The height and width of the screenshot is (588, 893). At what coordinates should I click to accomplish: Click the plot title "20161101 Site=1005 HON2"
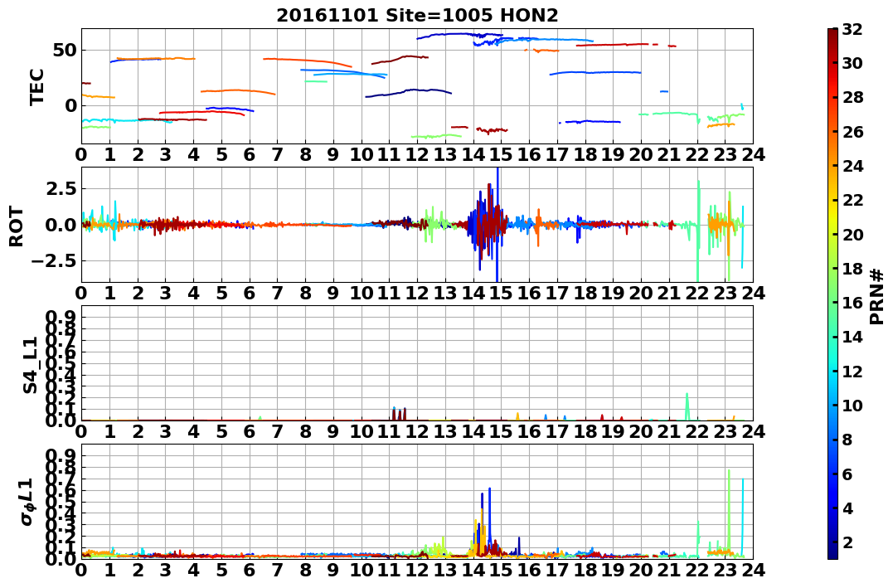tap(417, 16)
